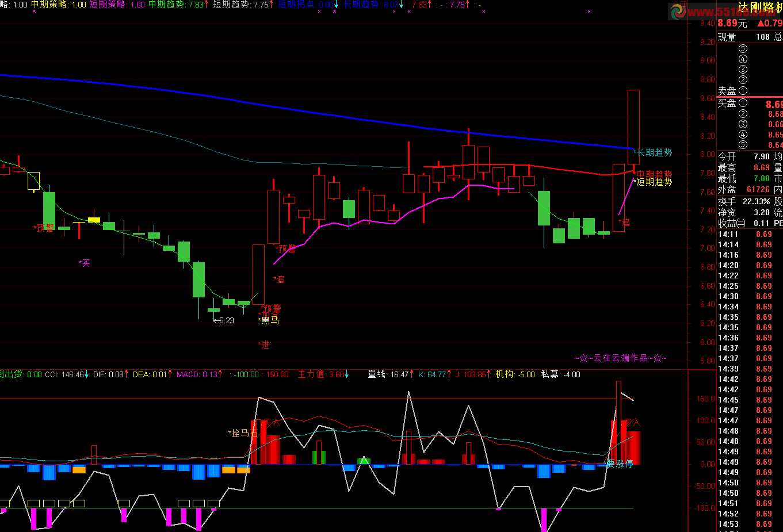Click the 长期趋势 8.07 header value

pos(373,5)
